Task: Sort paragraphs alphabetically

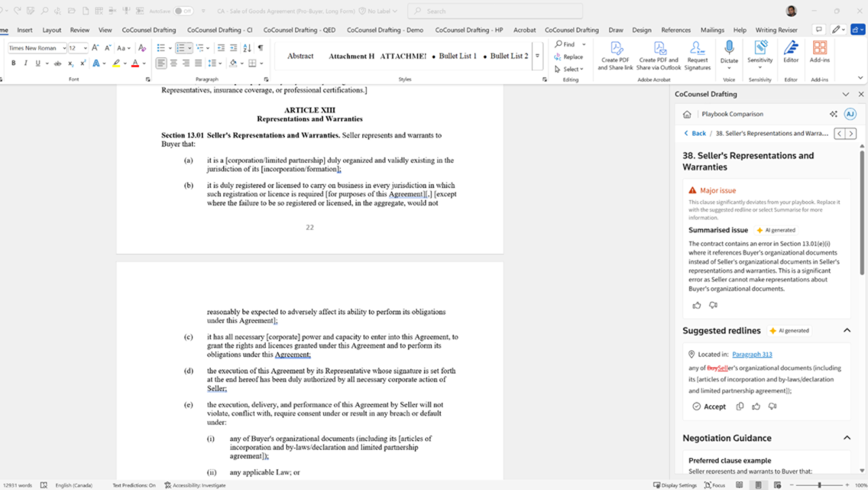Action: coord(246,48)
